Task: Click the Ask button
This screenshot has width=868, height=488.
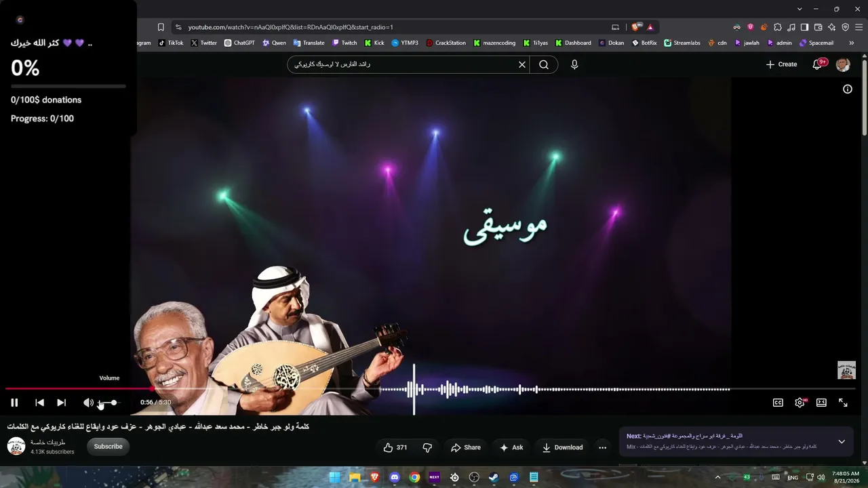Action: tap(511, 447)
